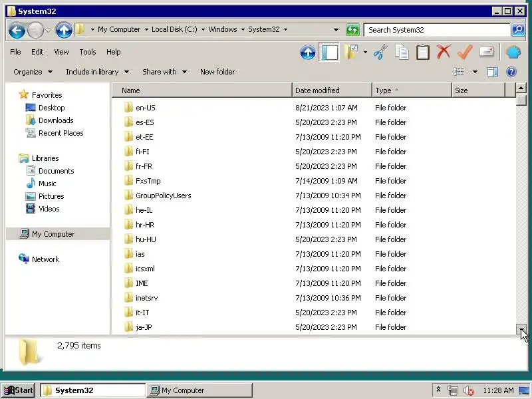Screen dimensions: 532x399
Task: Toggle the preview pane icon
Action: (493, 72)
